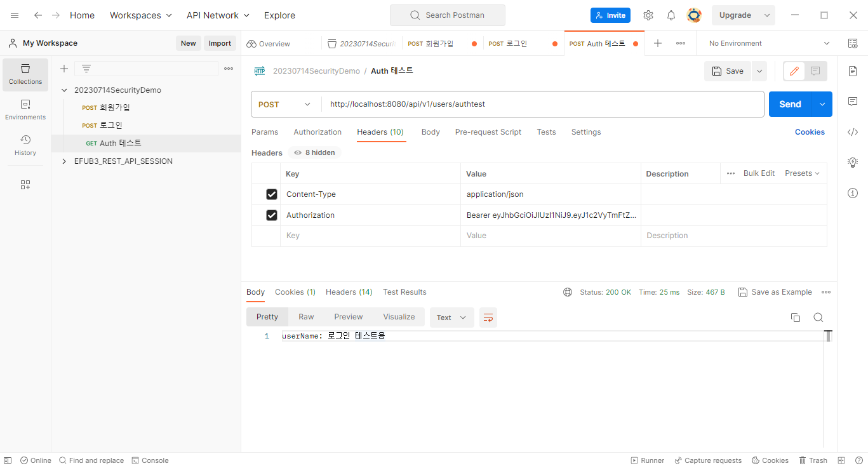
Task: Open the hamburger main menu
Action: (15, 15)
